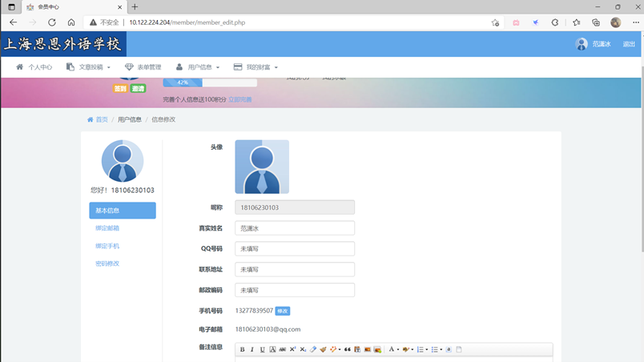The height and width of the screenshot is (362, 644).
Task: Expand the 用户信息 menu
Action: 198,67
